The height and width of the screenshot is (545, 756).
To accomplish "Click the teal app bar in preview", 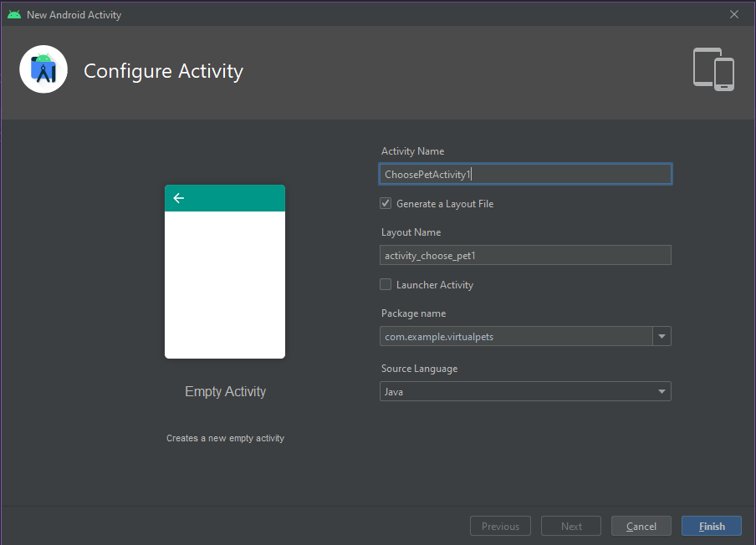I will click(234, 198).
